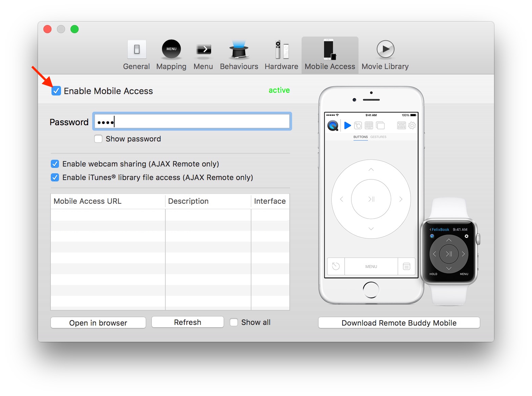
Task: Open the Behaviours magic hat icon
Action: [239, 49]
